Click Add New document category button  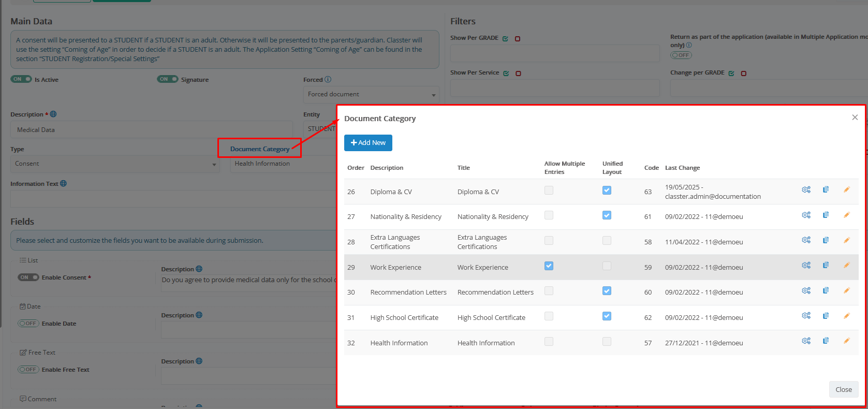click(x=368, y=143)
